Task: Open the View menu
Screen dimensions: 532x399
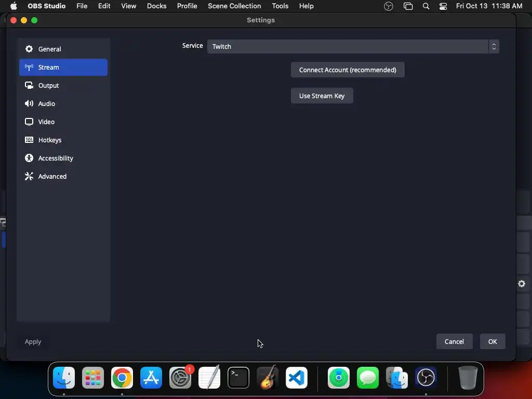Action: [129, 6]
